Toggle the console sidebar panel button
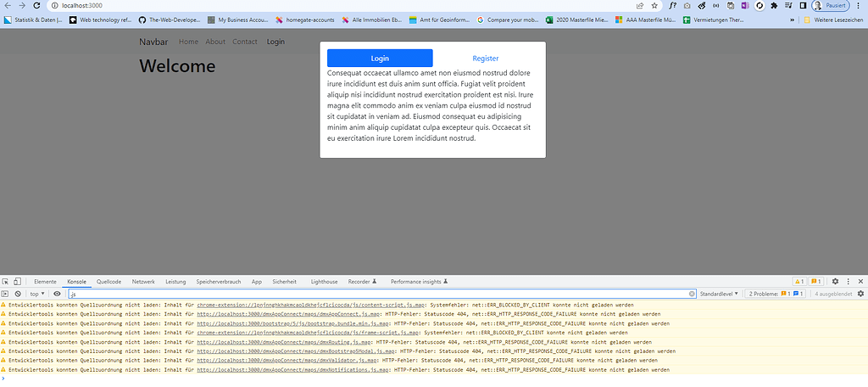The width and height of the screenshot is (868, 387). 5,294
